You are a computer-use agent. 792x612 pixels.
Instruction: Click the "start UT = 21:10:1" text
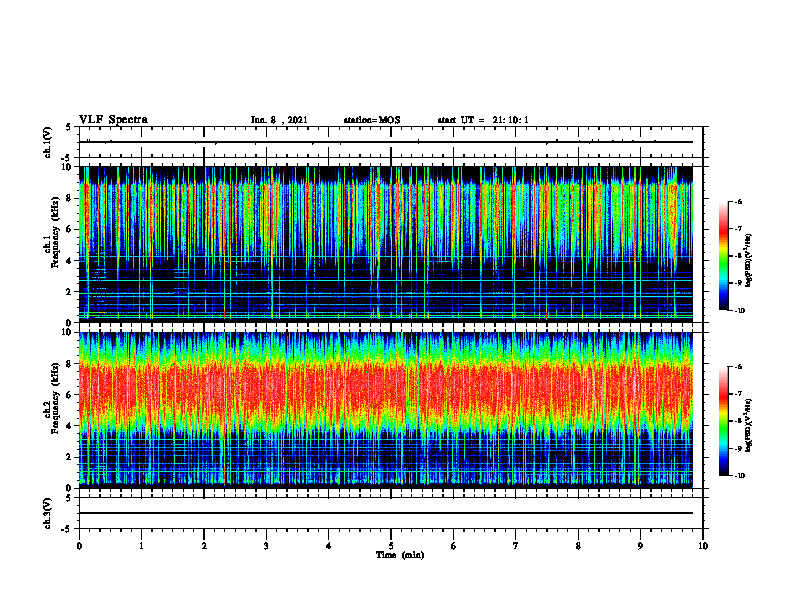click(483, 120)
